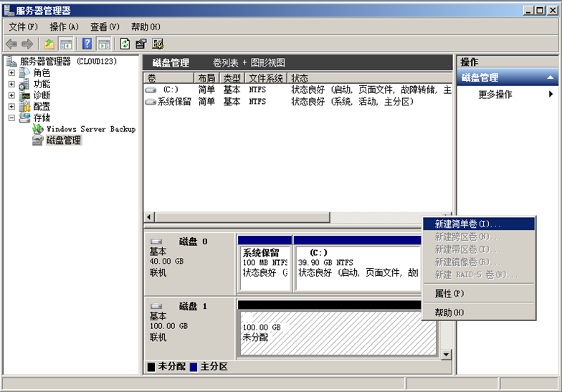Click the Disk 1 drive icon
This screenshot has height=392, width=562.
pyautogui.click(x=156, y=306)
